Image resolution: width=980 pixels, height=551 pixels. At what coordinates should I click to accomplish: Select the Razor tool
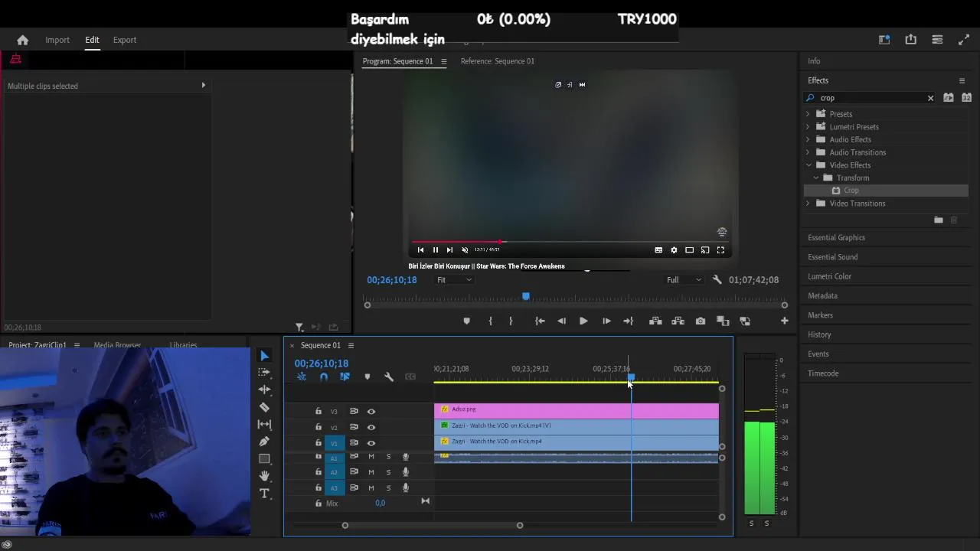[x=264, y=407]
